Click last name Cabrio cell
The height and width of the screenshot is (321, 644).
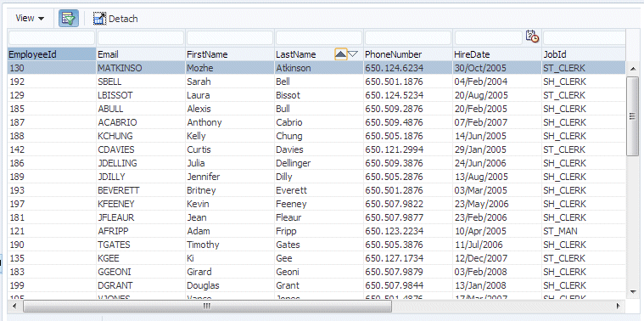point(319,122)
